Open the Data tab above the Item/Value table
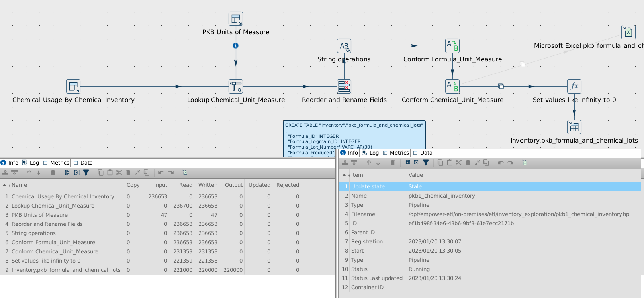 tap(423, 153)
